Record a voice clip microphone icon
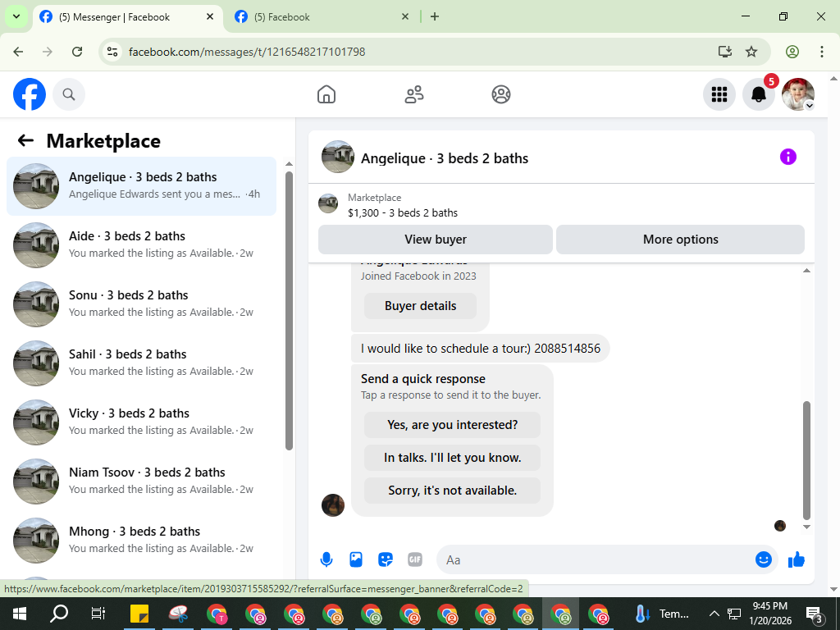The image size is (840, 630). (326, 559)
